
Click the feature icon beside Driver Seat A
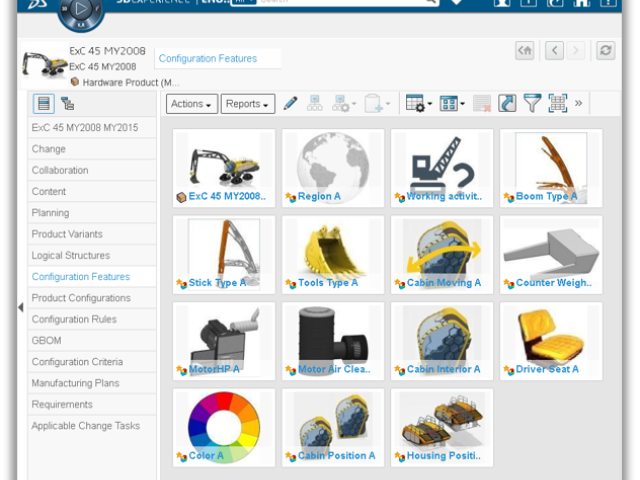(509, 370)
